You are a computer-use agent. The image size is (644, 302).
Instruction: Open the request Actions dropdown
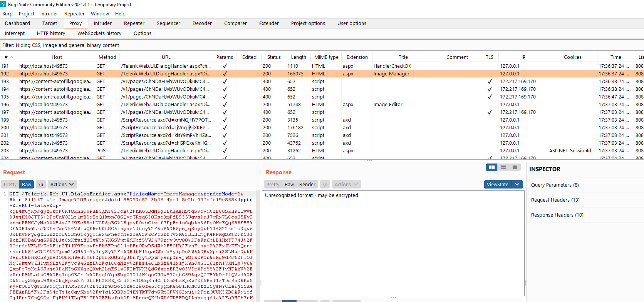pyautogui.click(x=62, y=184)
